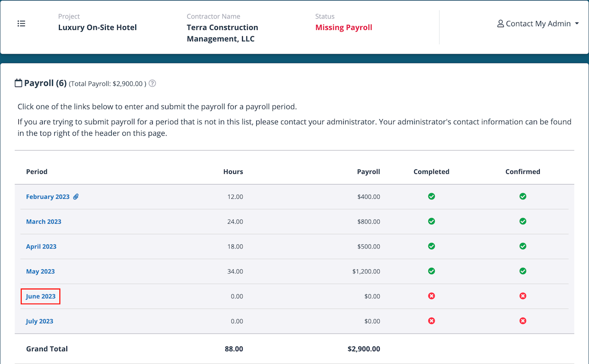Open the hamburger list menu icon
This screenshot has width=589, height=364.
coord(21,23)
